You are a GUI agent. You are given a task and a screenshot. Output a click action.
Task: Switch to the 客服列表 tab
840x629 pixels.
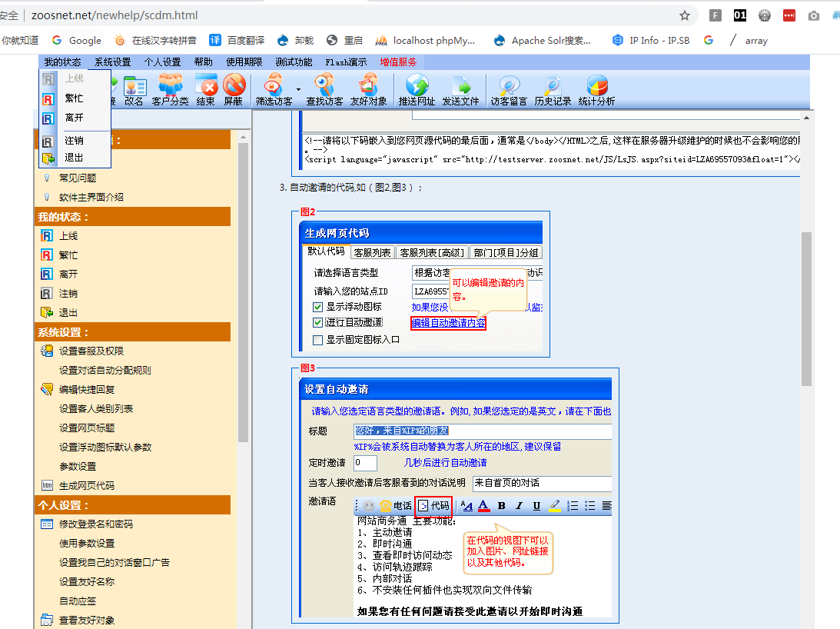(x=372, y=252)
